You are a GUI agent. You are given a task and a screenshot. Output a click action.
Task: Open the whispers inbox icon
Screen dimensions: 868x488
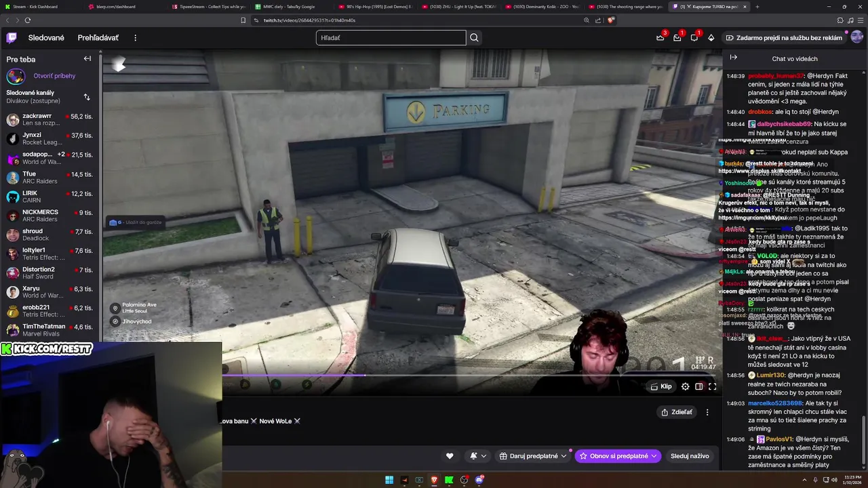pyautogui.click(x=677, y=38)
